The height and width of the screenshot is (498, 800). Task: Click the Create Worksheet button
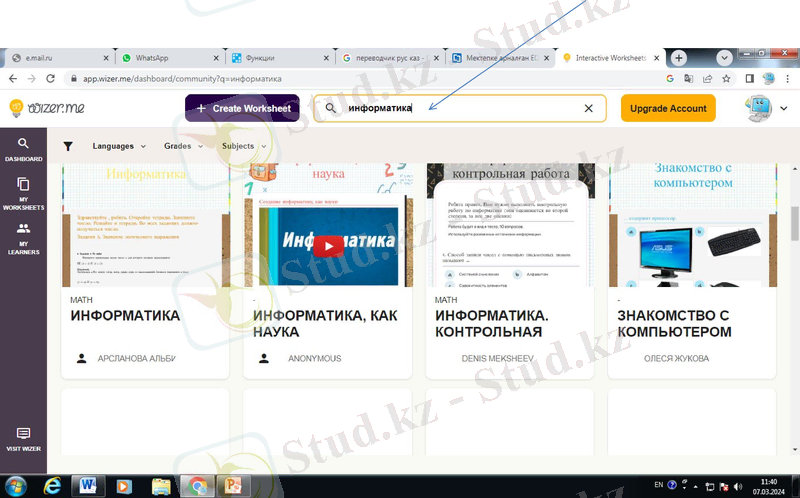click(242, 108)
